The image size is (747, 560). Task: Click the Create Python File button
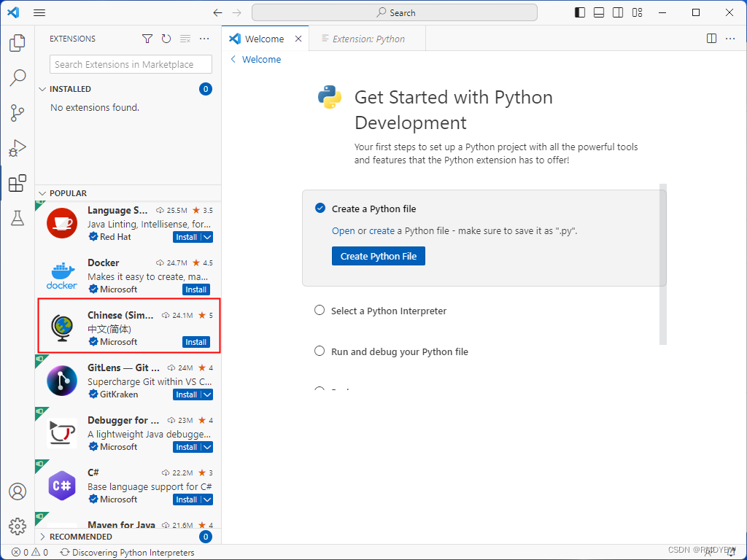click(378, 256)
